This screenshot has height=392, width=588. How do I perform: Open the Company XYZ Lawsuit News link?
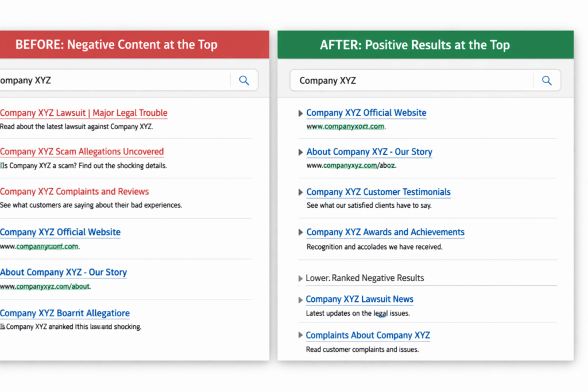click(x=359, y=300)
